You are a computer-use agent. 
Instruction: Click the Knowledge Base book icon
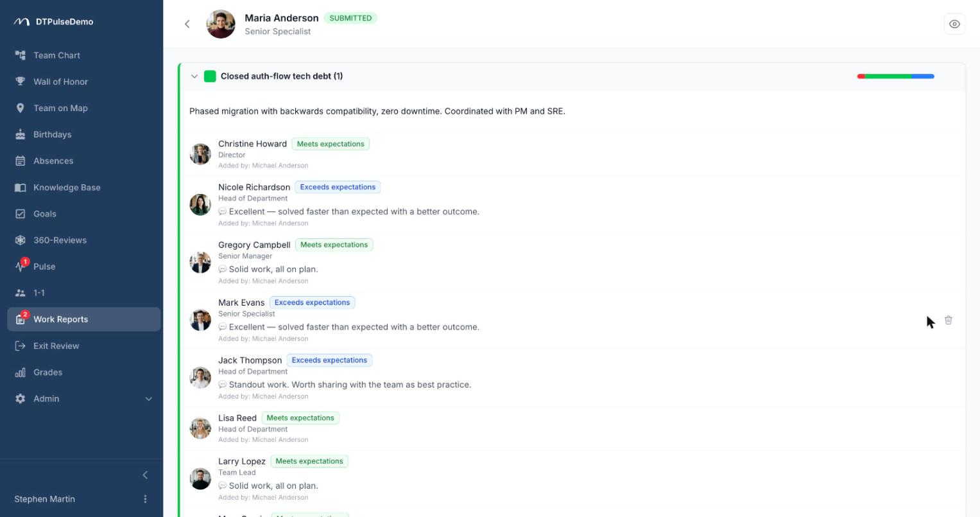click(21, 188)
